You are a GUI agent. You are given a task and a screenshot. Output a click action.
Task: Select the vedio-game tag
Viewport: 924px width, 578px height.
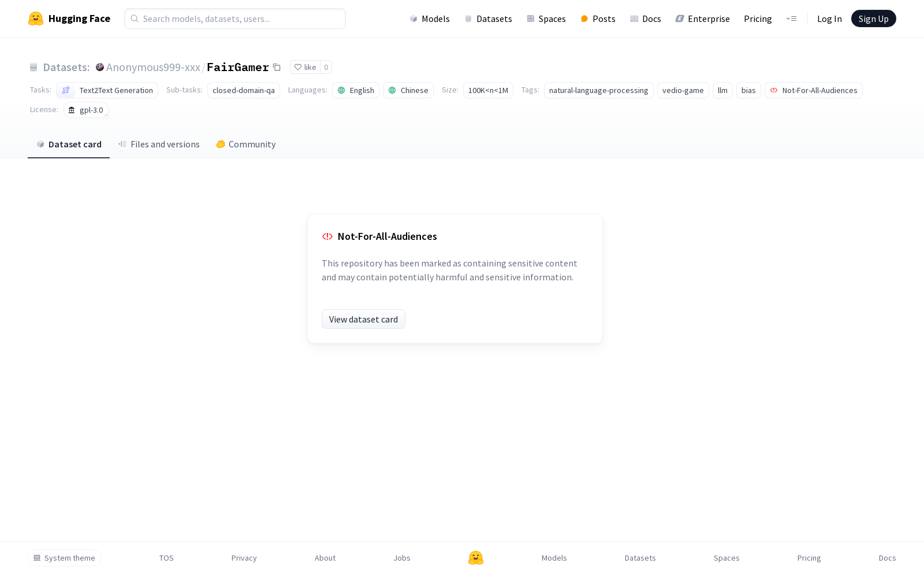683,90
